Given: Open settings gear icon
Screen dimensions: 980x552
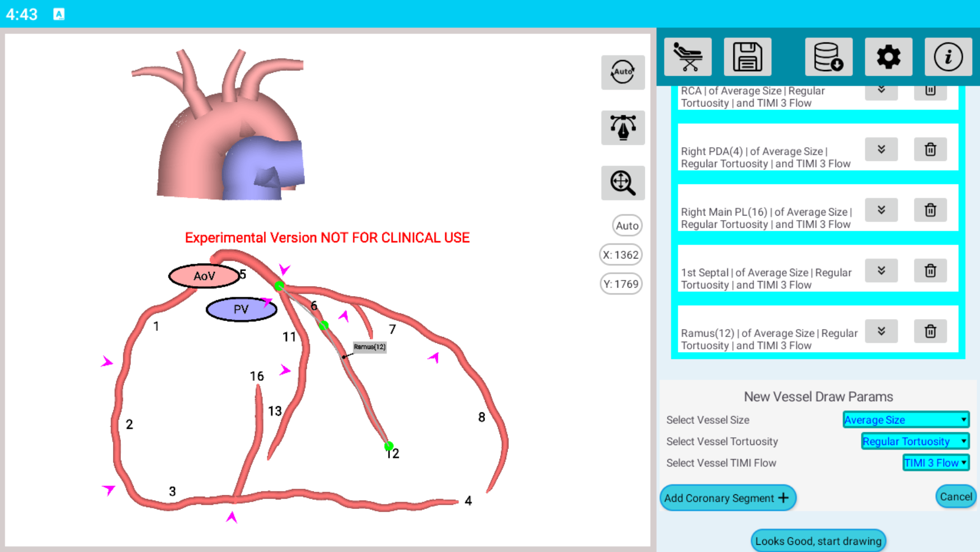Looking at the screenshot, I should [x=888, y=57].
